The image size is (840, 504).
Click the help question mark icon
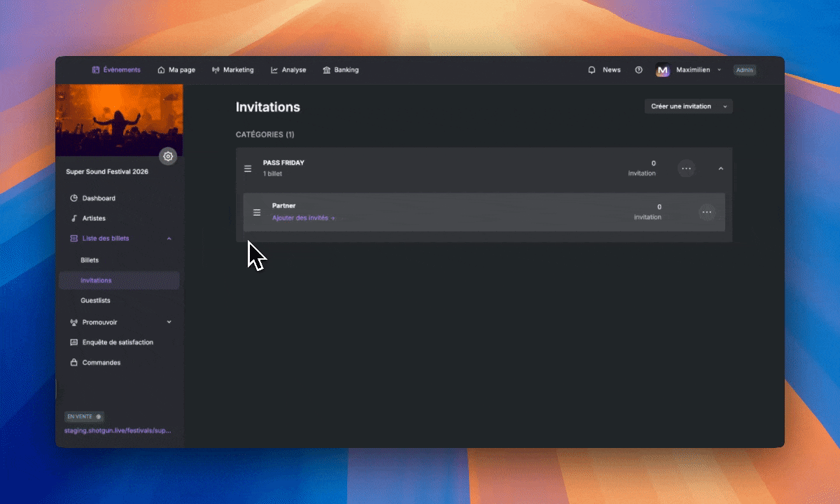tap(638, 70)
